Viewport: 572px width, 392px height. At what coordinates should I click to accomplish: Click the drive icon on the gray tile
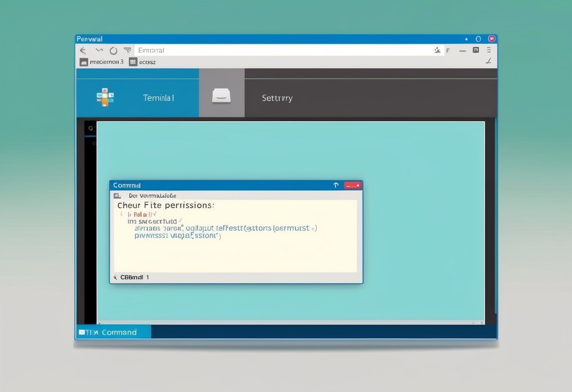222,96
